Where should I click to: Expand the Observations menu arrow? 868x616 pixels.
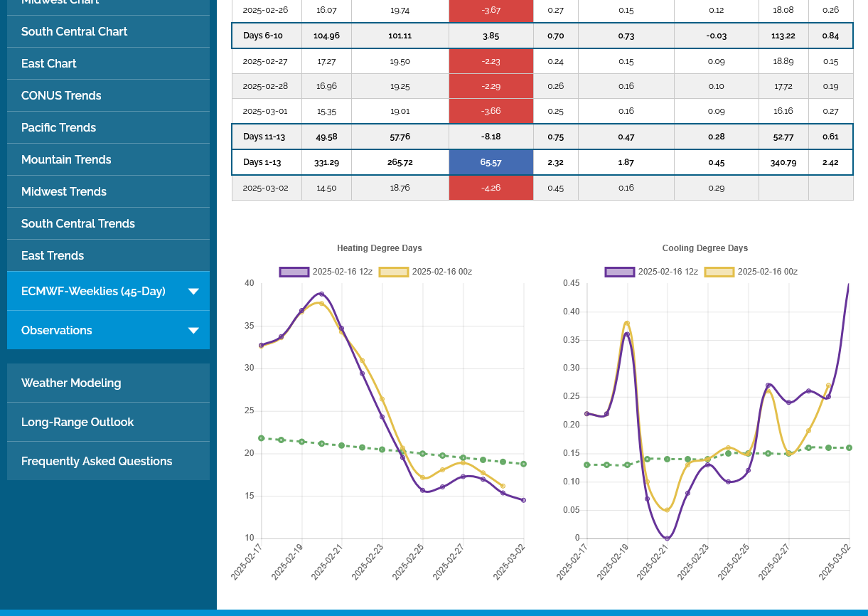click(193, 330)
